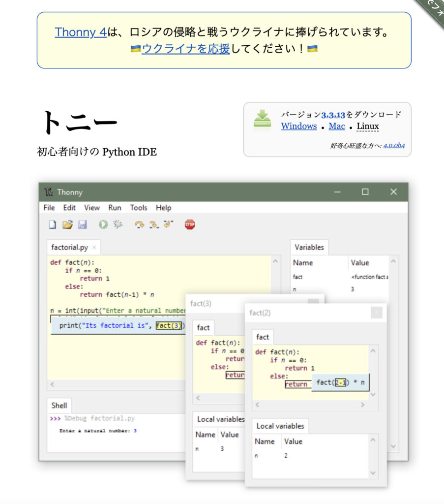Close the Thonny window

tap(393, 192)
